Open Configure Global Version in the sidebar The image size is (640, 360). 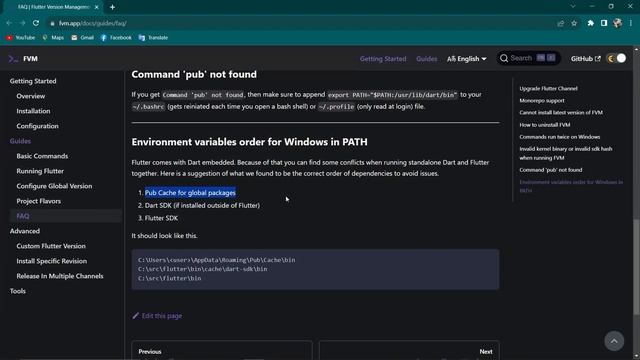pyautogui.click(x=54, y=186)
